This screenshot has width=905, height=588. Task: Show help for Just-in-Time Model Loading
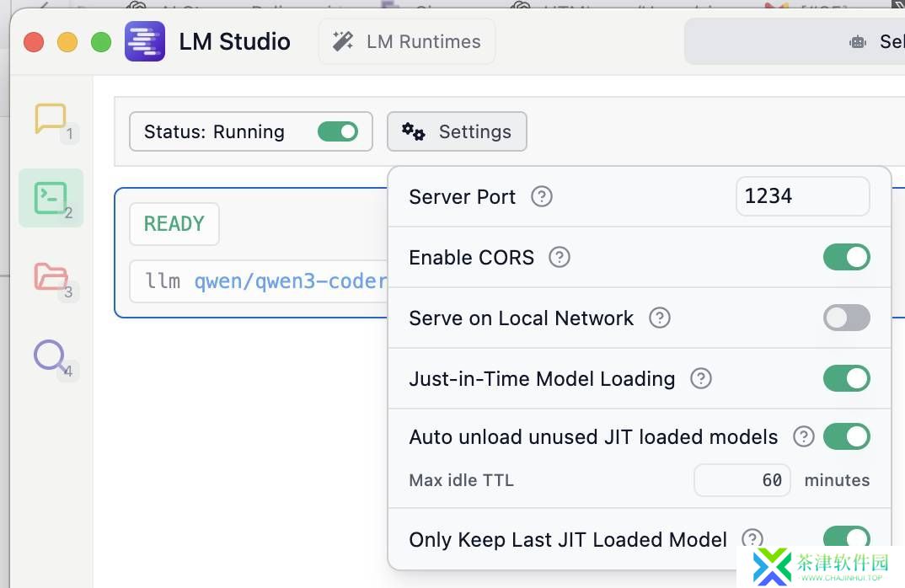click(701, 378)
